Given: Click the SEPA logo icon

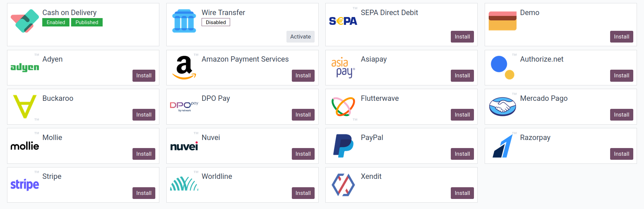Looking at the screenshot, I should (343, 21).
